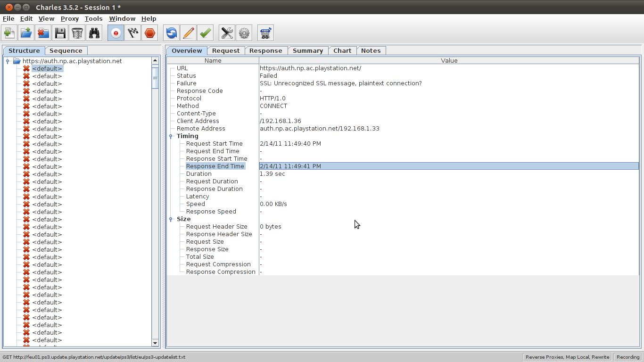Screen dimensions: 644x362
Task: Click Reverse Proxies, Map Local, Rewrite button
Action: (x=567, y=357)
